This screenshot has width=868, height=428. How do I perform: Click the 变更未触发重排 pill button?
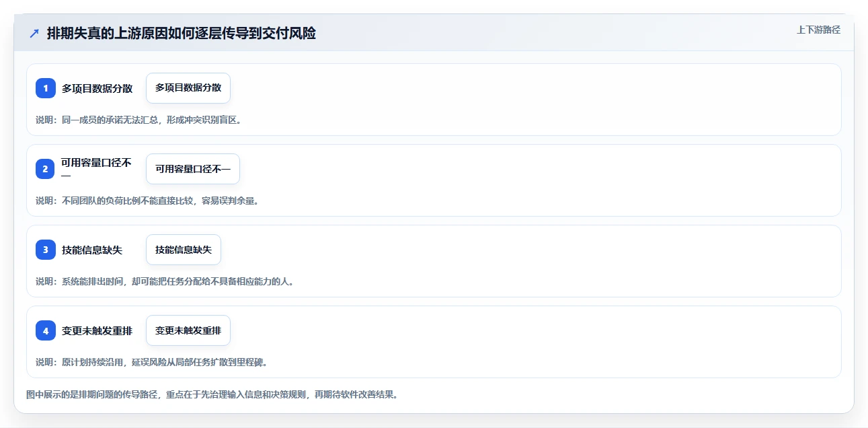(x=188, y=330)
